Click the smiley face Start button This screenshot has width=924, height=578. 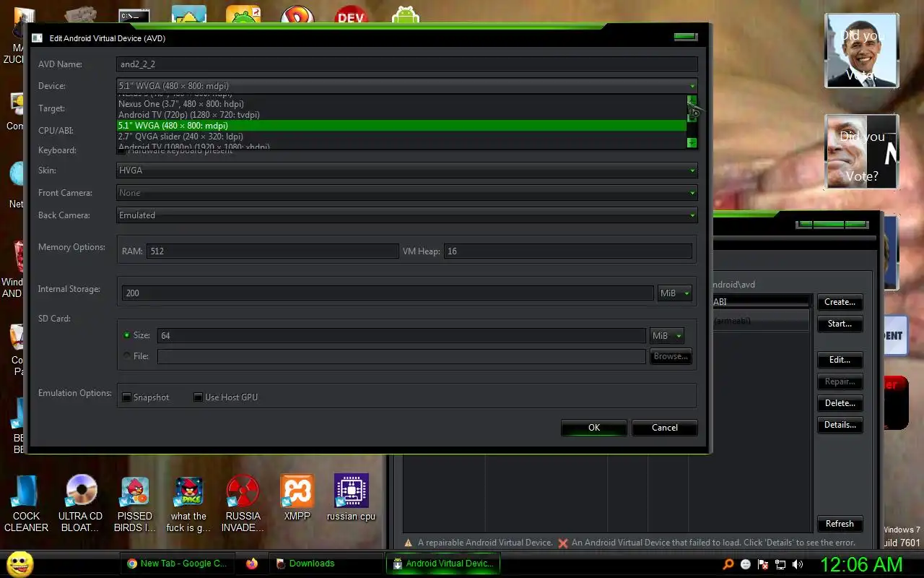[20, 564]
